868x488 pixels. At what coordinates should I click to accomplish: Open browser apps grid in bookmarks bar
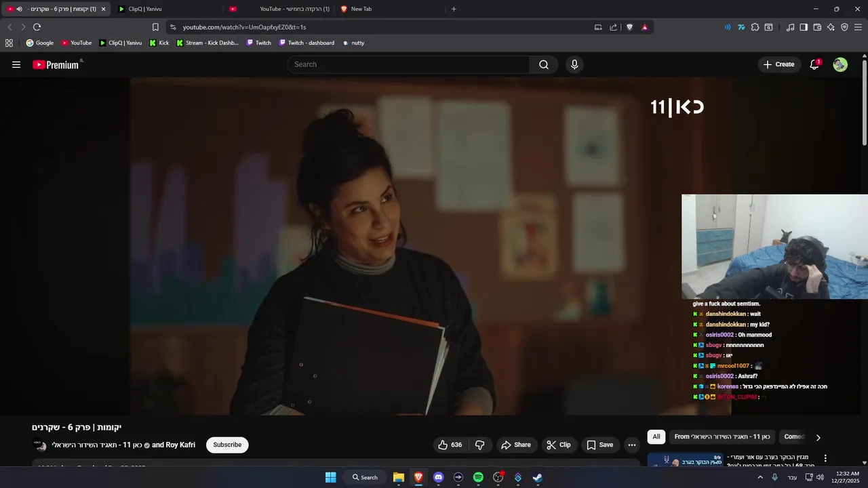(x=9, y=43)
